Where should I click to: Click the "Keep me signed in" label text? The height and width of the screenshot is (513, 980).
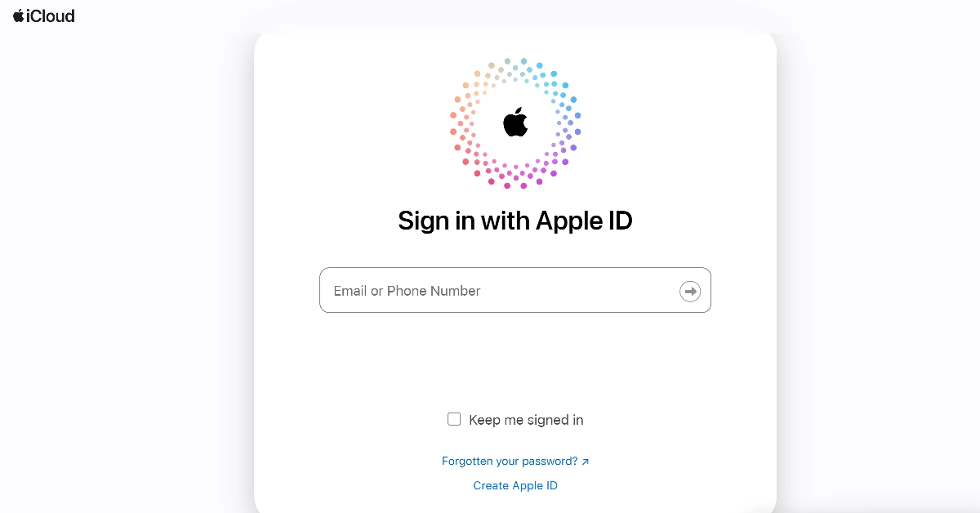click(526, 420)
